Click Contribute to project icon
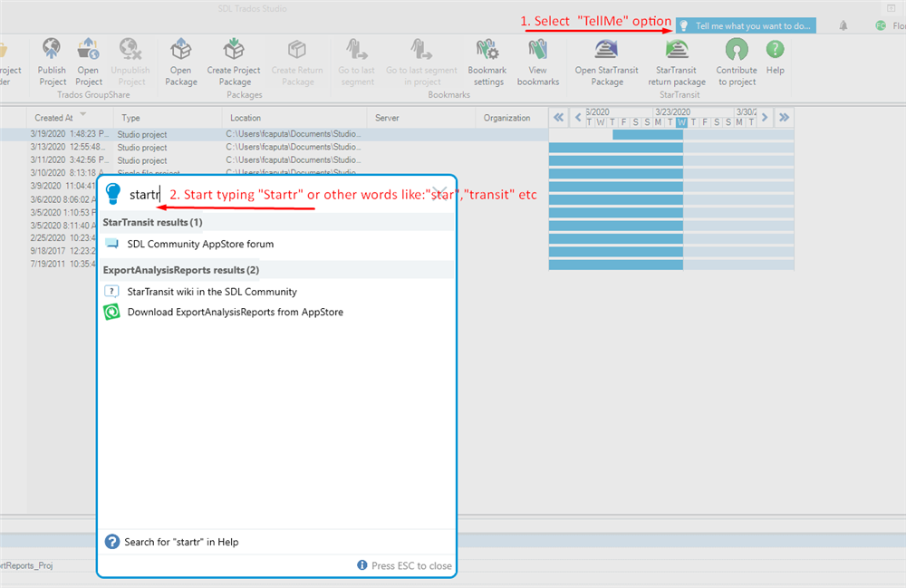Image resolution: width=906 pixels, height=588 pixels. 737,49
